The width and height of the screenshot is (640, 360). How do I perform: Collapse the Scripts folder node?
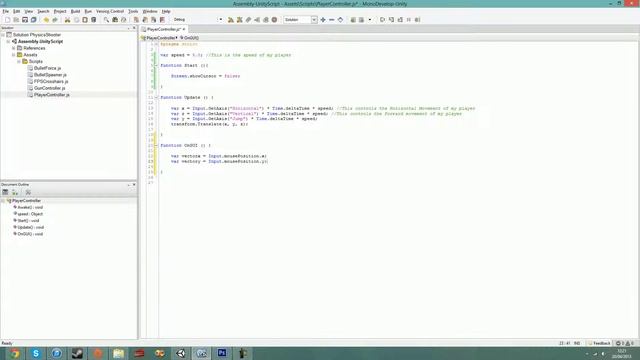[19, 61]
